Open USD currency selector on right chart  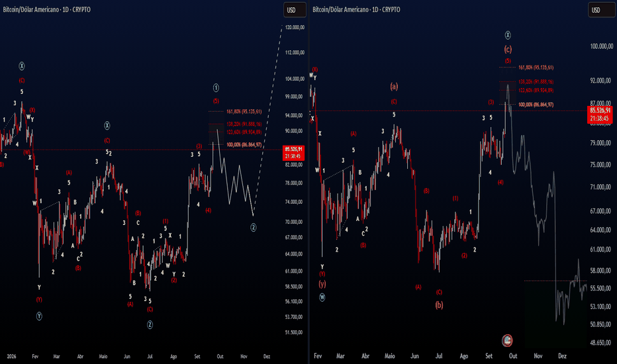coord(600,10)
